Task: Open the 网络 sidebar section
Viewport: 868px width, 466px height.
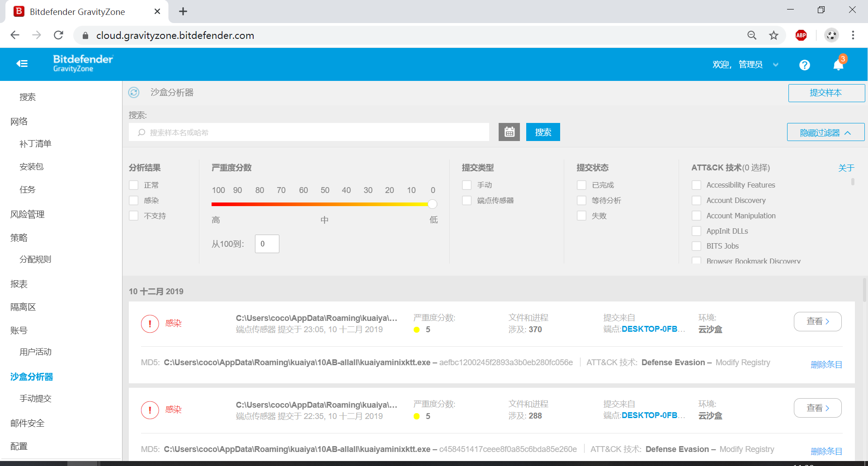Action: tap(19, 122)
